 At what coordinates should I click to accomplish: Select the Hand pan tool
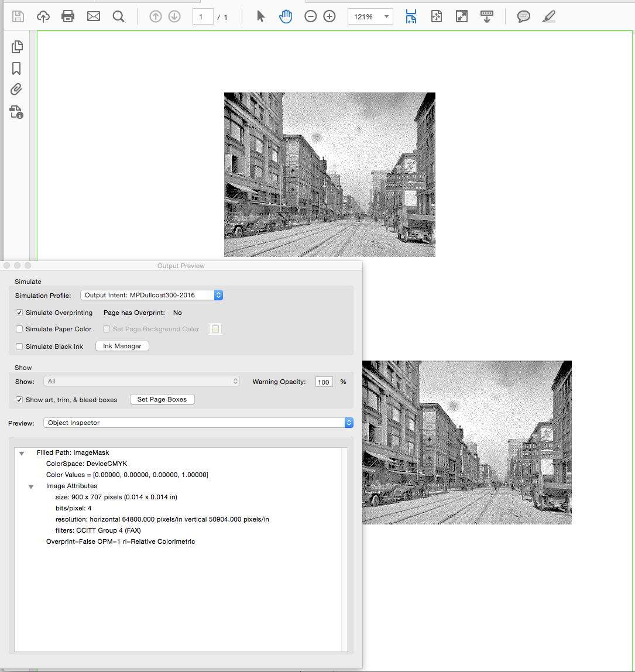pos(286,16)
